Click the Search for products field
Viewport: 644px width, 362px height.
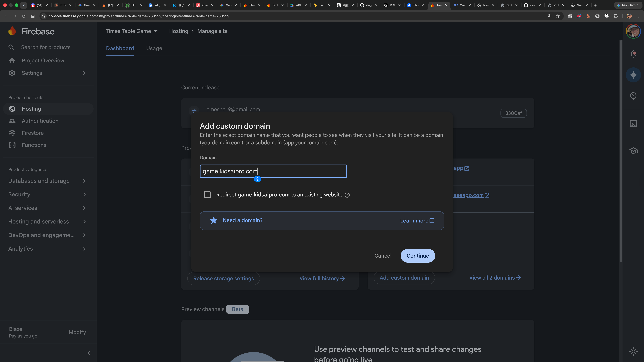click(x=46, y=47)
